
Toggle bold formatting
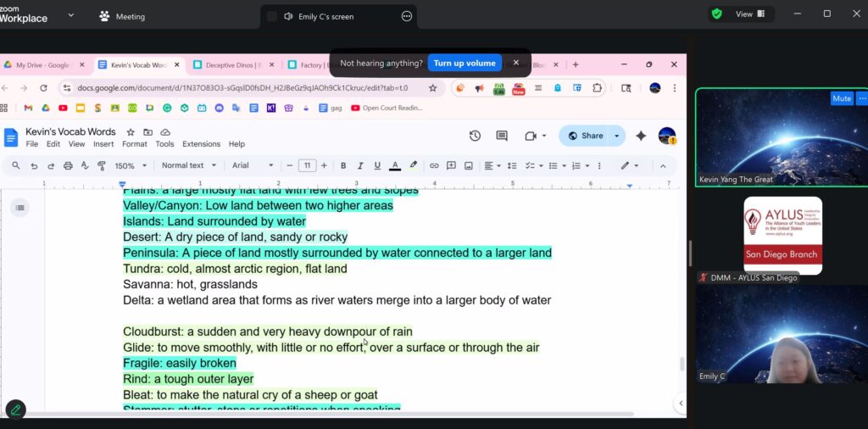[343, 165]
